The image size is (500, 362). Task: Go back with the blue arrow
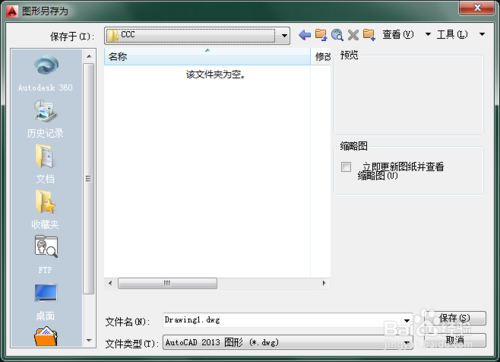click(x=304, y=35)
